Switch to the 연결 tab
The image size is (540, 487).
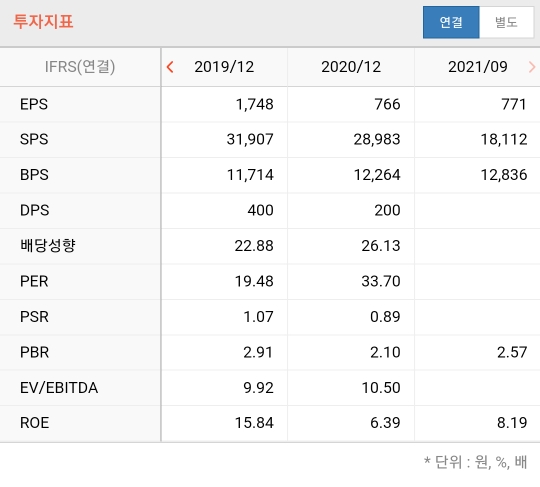point(451,22)
